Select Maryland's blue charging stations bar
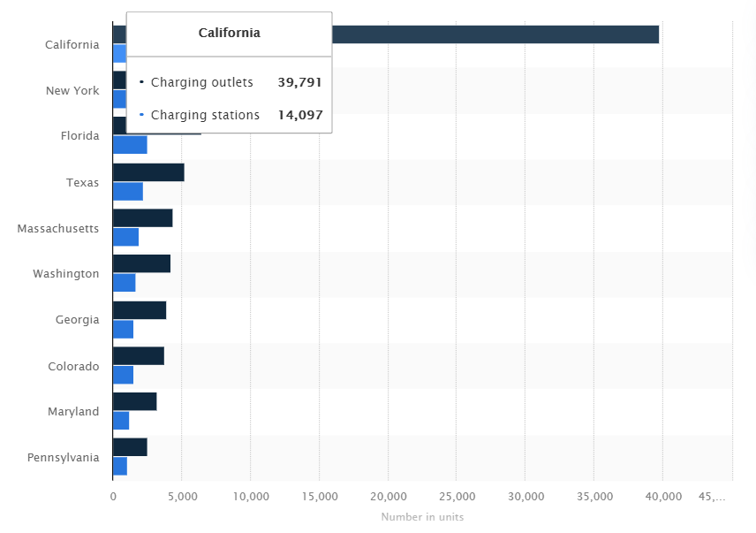 (121, 421)
